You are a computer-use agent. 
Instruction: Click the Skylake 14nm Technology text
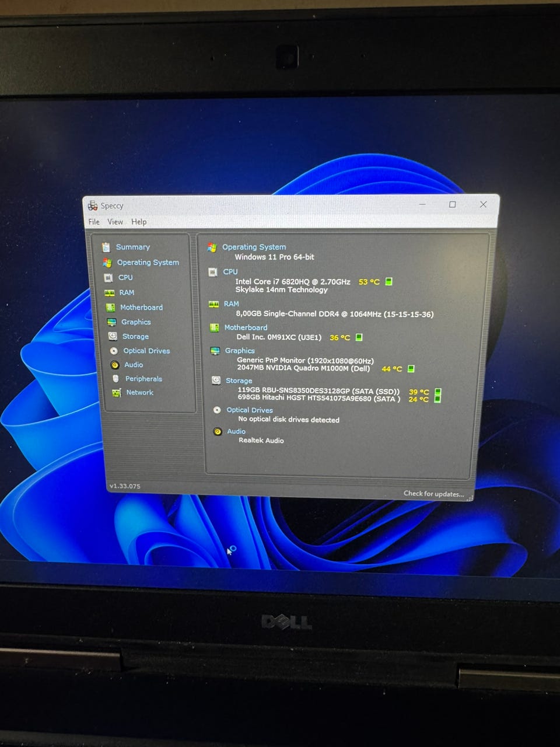point(281,289)
